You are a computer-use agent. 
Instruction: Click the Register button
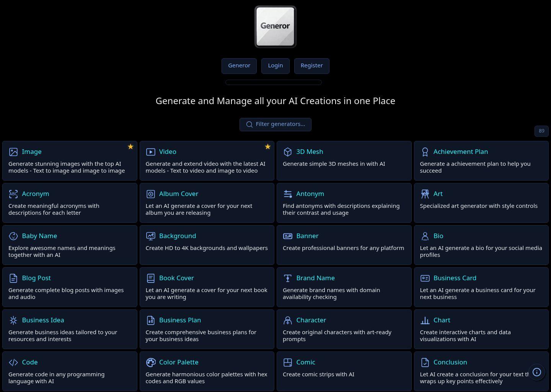point(311,65)
